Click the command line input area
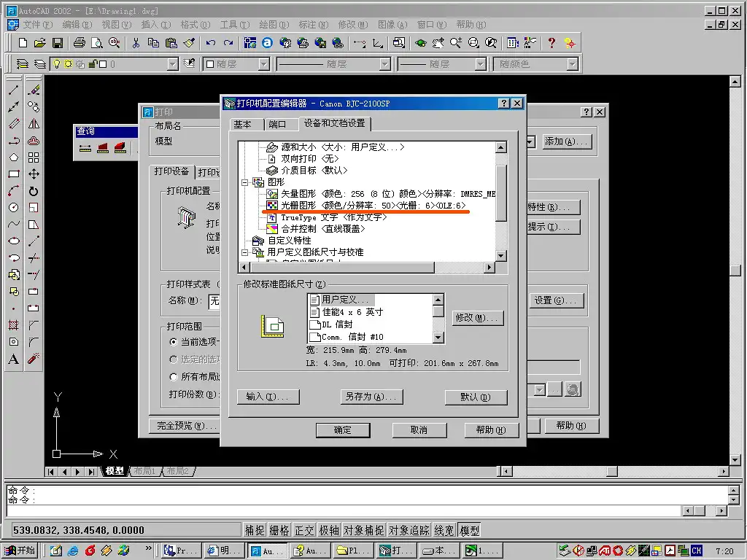Viewport: 747px width, 560px height. (342, 511)
